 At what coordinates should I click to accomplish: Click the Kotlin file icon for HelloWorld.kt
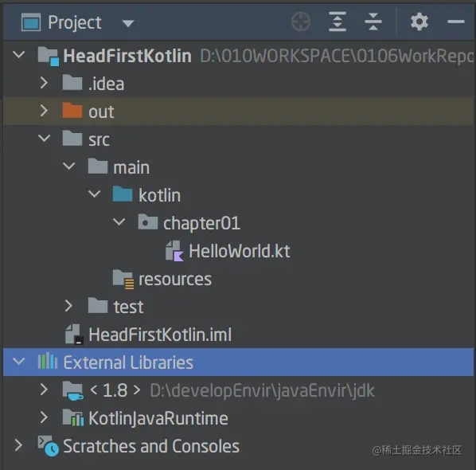point(174,251)
